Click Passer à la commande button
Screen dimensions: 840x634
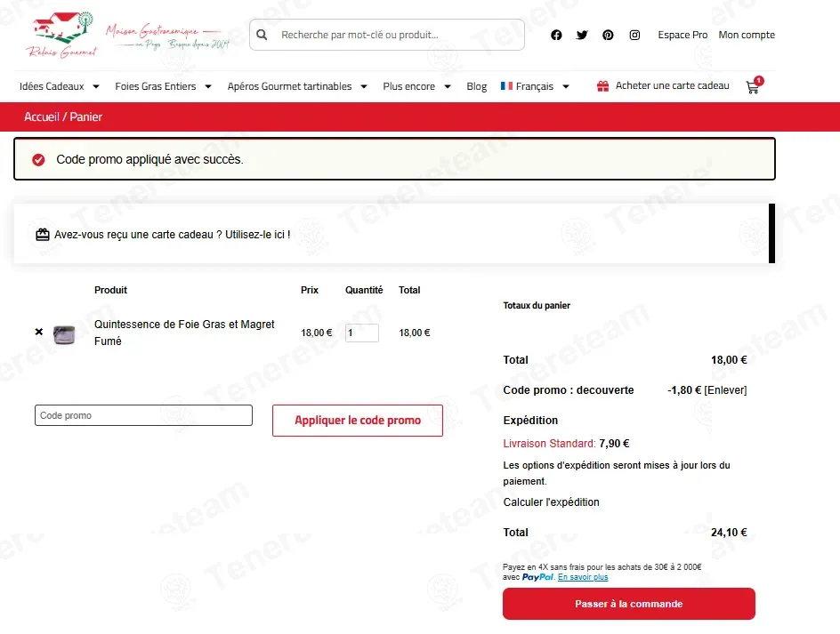629,604
